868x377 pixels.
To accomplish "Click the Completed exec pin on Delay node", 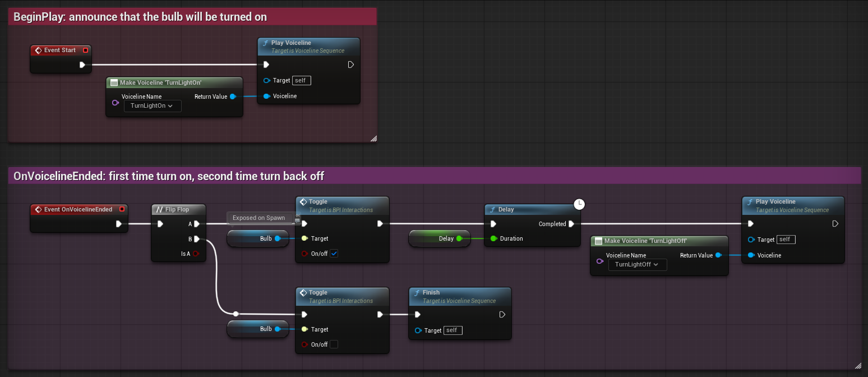I will (x=571, y=223).
